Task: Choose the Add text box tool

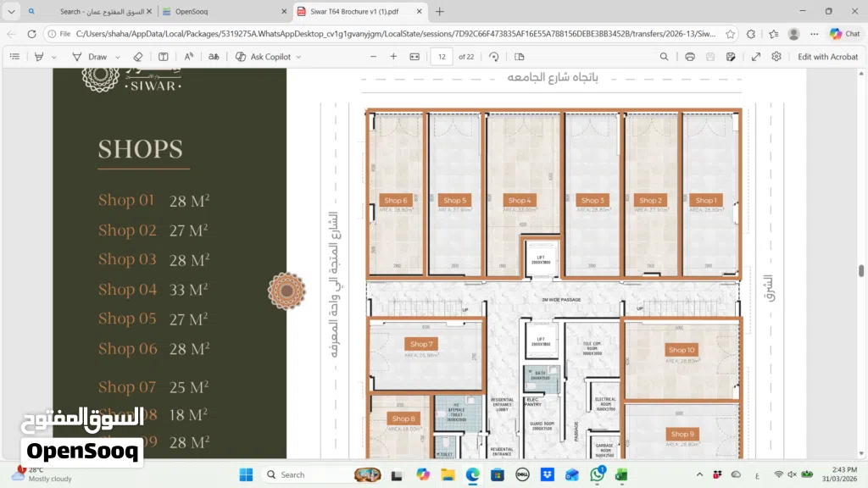Action: (164, 57)
